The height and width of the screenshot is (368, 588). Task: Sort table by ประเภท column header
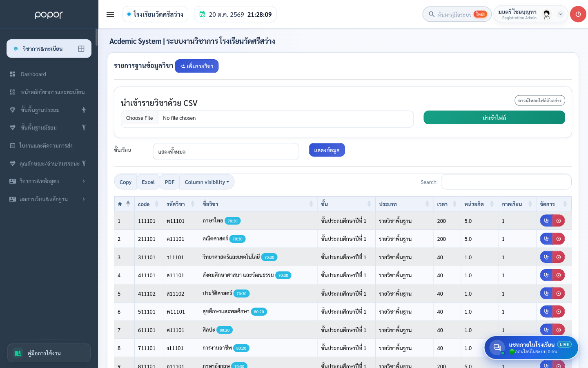coord(404,204)
